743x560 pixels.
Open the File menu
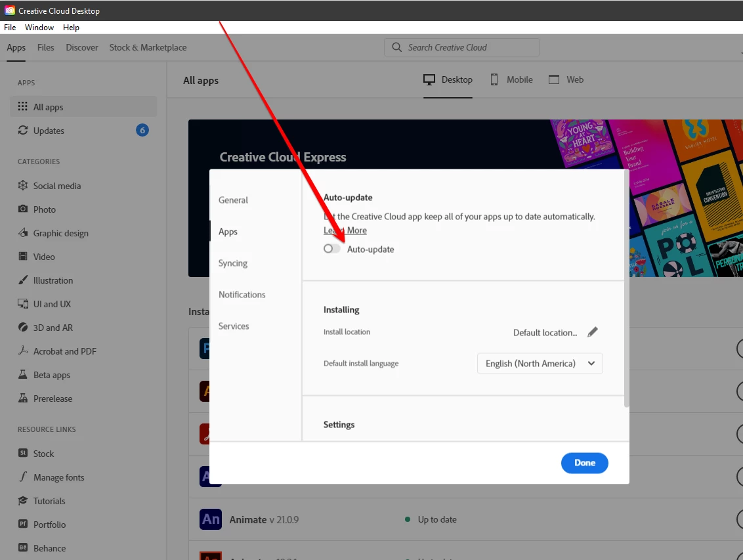[10, 28]
